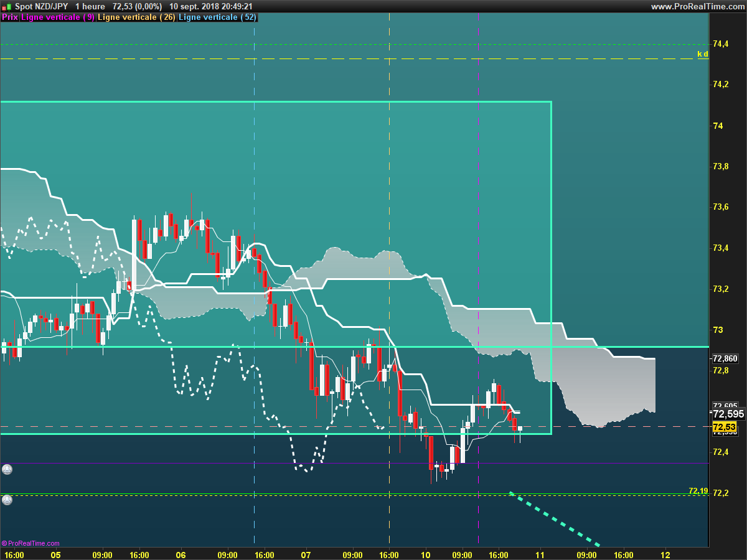The height and width of the screenshot is (560, 747).
Task: Click the 72,595 price label on axis
Action: (727, 414)
